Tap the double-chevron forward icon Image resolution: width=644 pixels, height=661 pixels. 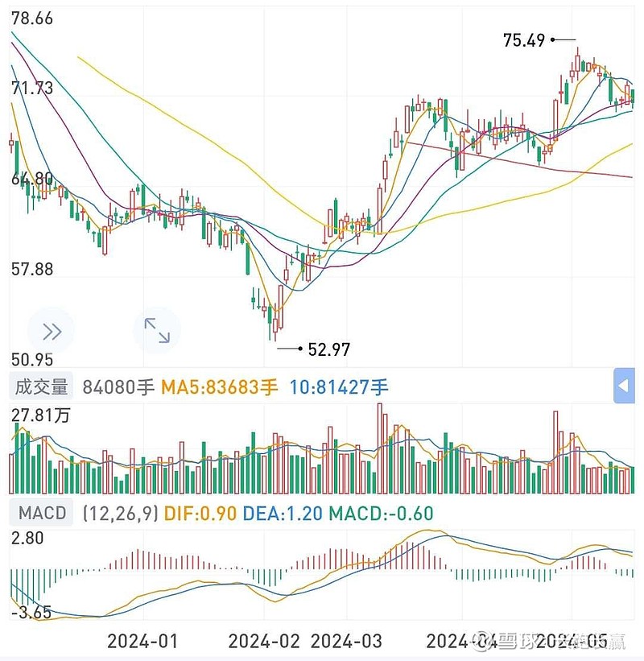point(52,331)
